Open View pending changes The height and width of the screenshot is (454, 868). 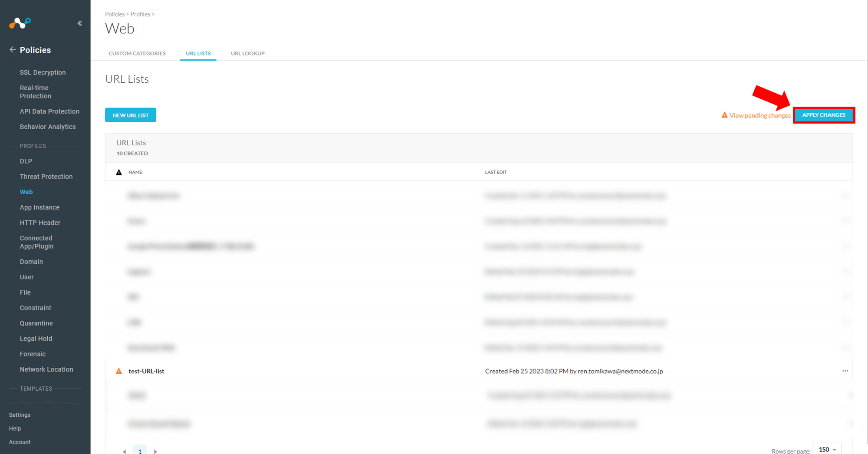760,115
